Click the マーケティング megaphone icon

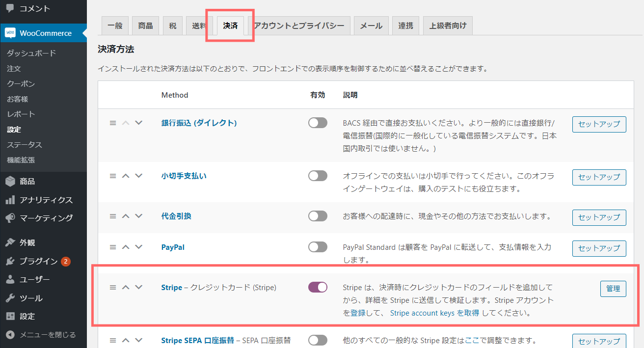tap(10, 218)
